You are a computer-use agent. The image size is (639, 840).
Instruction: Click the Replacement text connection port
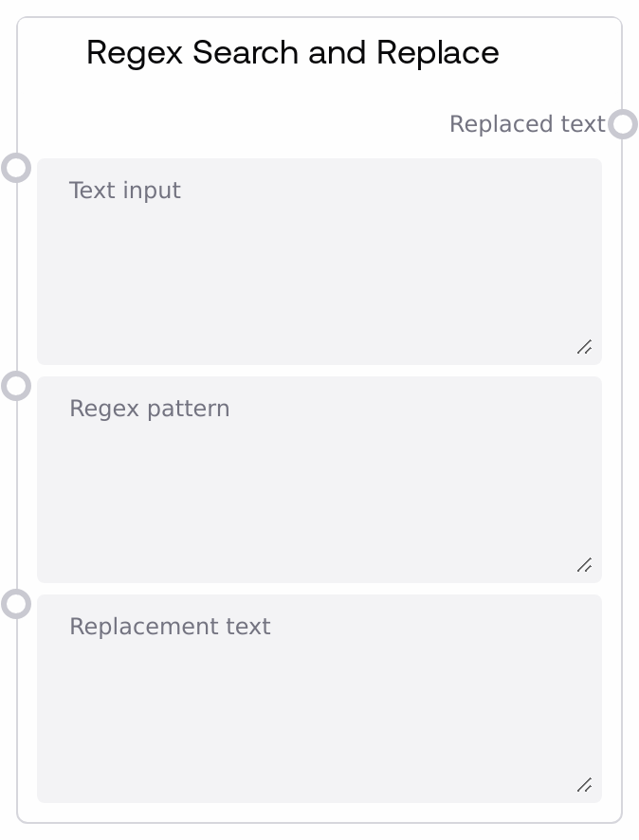click(16, 604)
